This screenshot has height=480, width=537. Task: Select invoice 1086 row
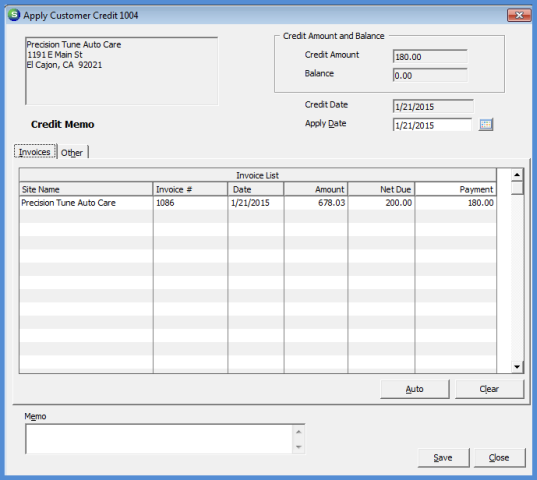pos(258,203)
